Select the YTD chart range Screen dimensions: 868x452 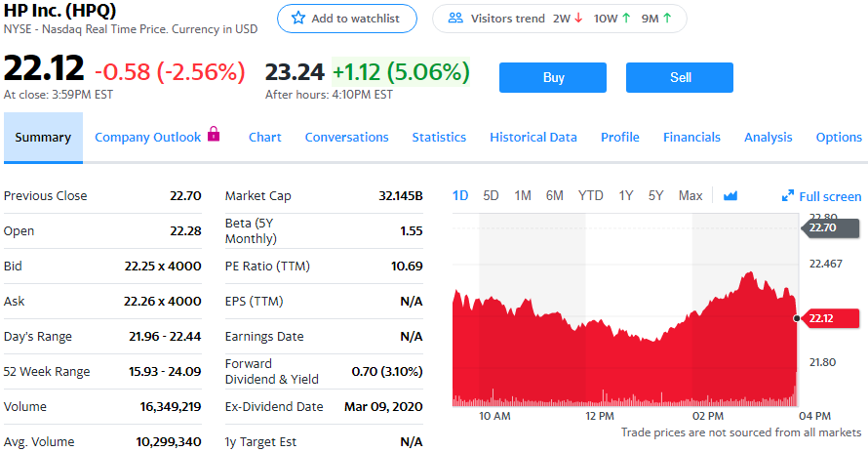590,195
